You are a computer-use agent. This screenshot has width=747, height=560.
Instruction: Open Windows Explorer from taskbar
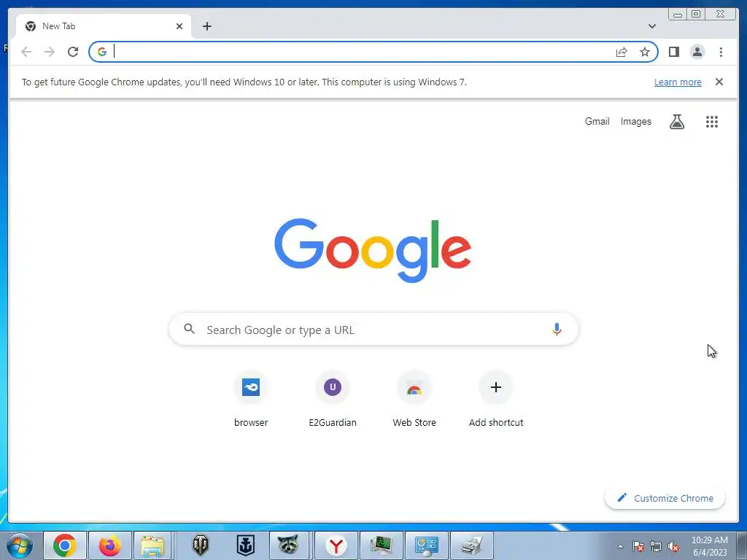click(152, 545)
